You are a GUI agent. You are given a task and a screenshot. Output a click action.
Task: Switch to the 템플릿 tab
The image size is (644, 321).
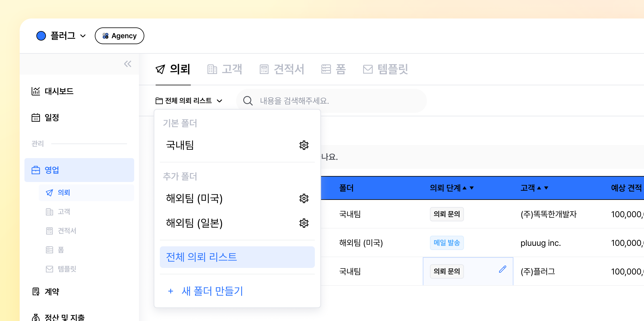(385, 69)
